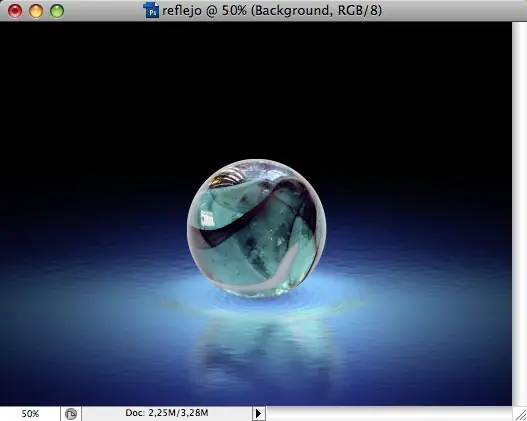Screen dimensions: 527x421
Task: Open the status bar black arrow menu
Action: tap(259, 413)
